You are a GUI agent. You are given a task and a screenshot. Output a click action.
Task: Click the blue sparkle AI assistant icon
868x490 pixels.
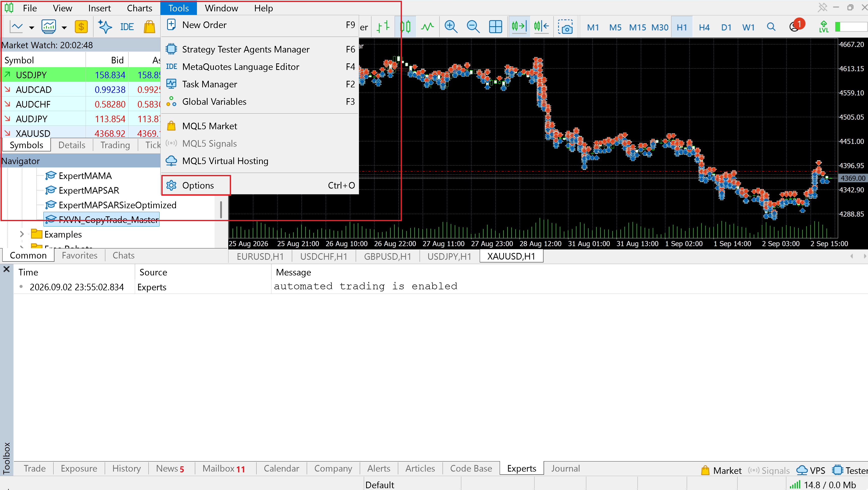tap(105, 27)
